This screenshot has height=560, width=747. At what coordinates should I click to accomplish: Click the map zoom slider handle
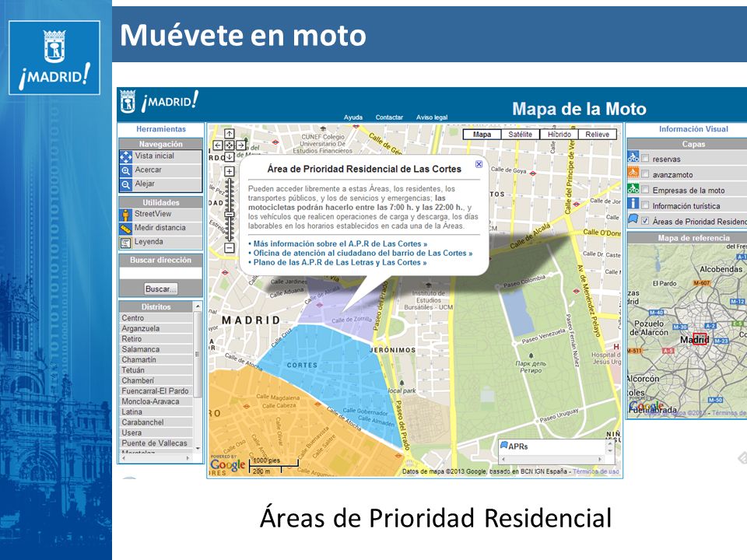[229, 215]
